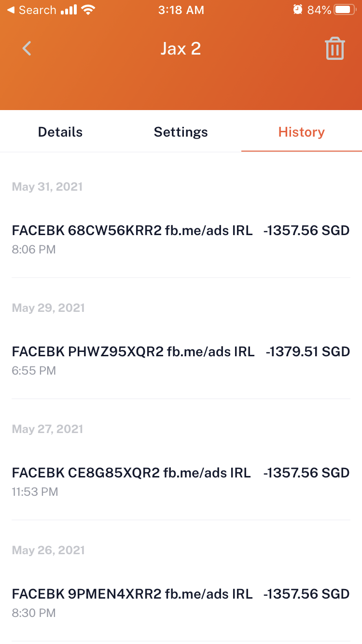This screenshot has height=644, width=362.
Task: Tap the cellular signal bars icon
Action: [69, 10]
